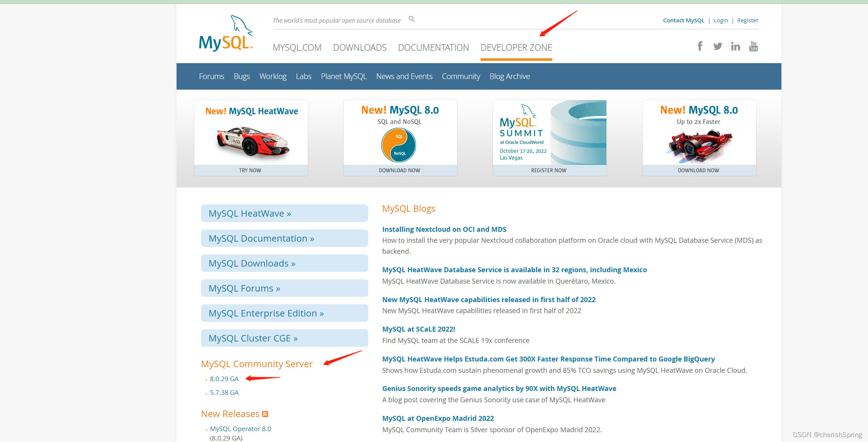The height and width of the screenshot is (442, 868).
Task: Open the MySQL Twitter icon
Action: (x=718, y=46)
